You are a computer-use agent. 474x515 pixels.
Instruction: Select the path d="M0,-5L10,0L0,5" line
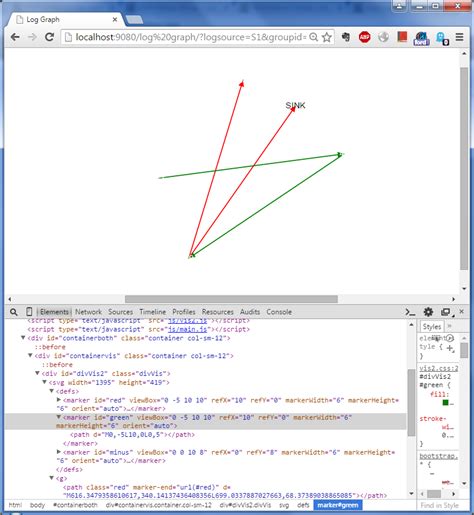[x=132, y=435]
